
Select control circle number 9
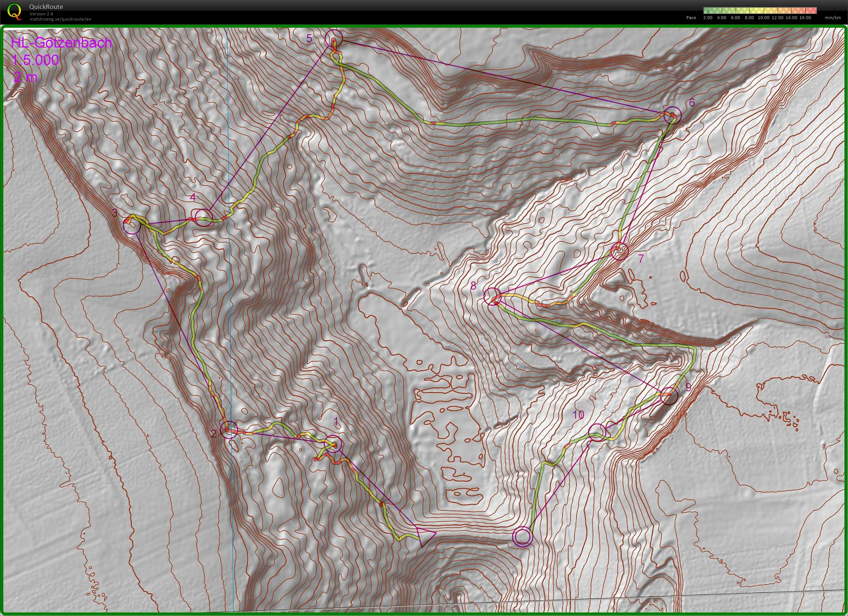[669, 396]
